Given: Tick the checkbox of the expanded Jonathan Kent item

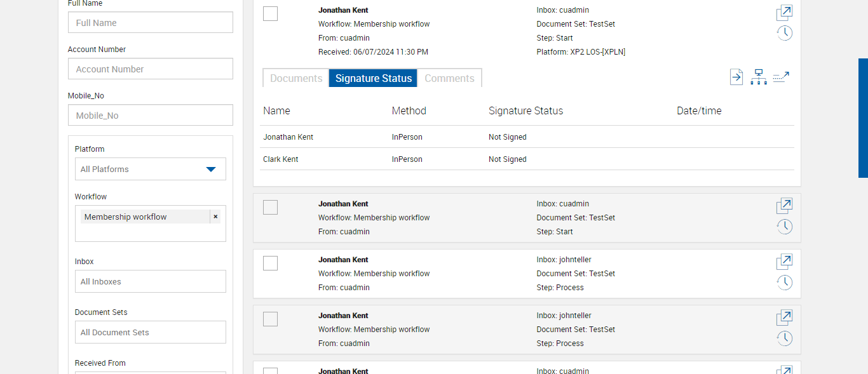Looking at the screenshot, I should 270,13.
